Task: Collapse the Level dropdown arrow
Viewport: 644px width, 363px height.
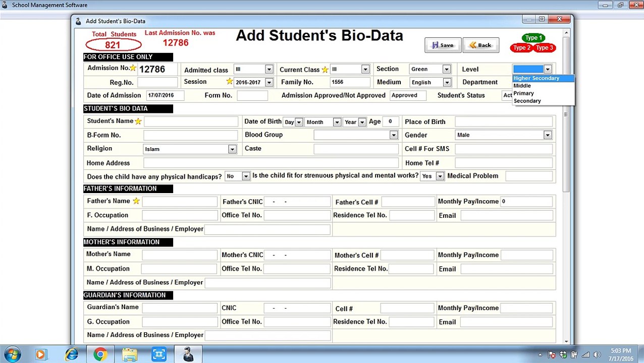Action: (x=548, y=69)
